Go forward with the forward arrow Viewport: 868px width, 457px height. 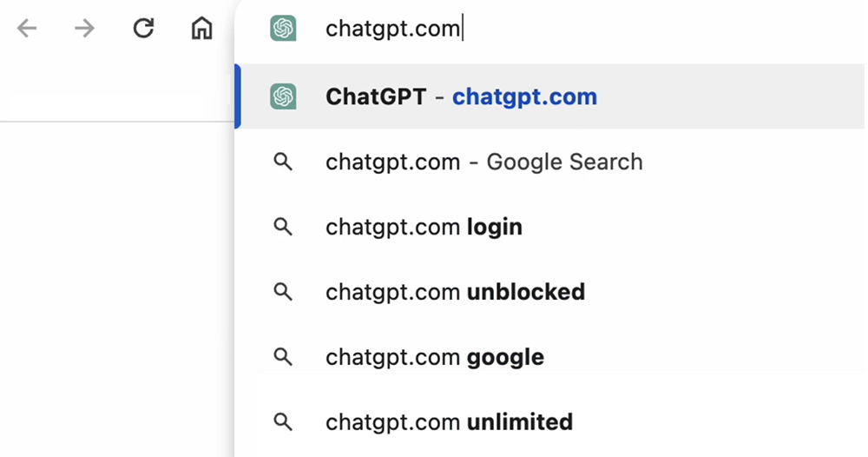click(x=85, y=29)
